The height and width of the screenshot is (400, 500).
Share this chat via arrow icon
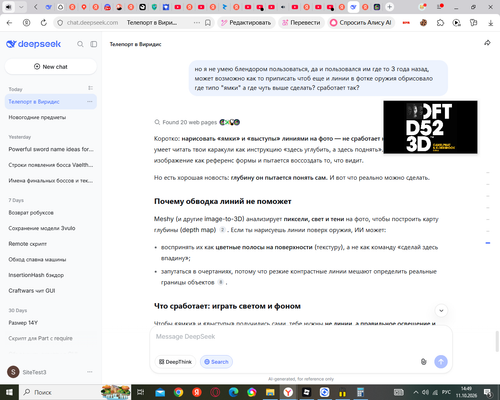coord(487,43)
